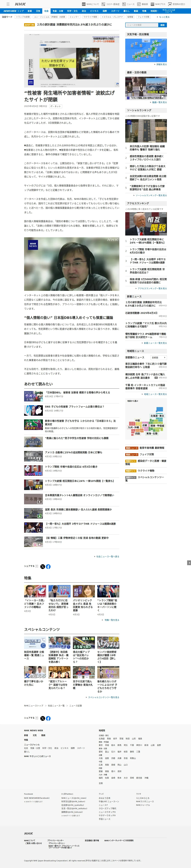The image size is (191, 868).
Task: Click the トランプ大統領 keyword tag
Action: (x=23, y=17)
